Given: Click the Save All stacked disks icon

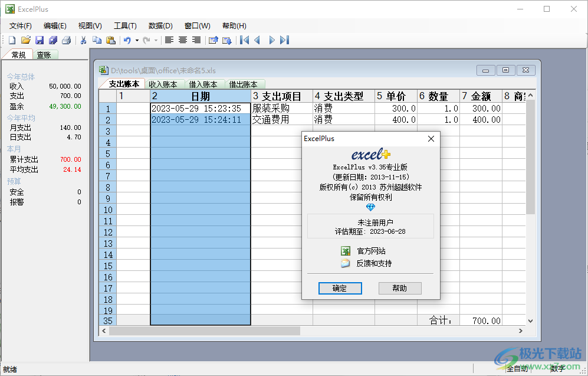Looking at the screenshot, I should point(53,40).
